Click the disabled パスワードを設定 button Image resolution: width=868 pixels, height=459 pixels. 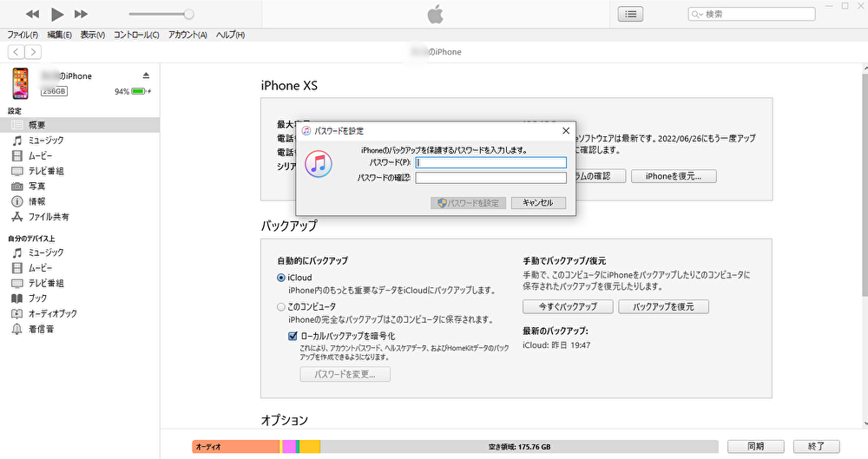click(469, 203)
